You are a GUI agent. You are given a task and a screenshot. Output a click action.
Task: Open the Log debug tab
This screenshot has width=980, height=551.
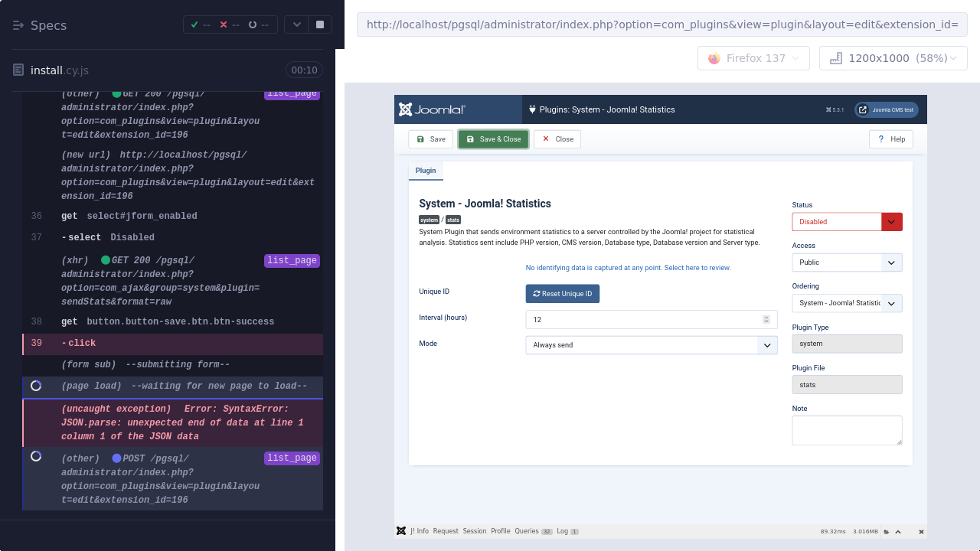click(567, 531)
